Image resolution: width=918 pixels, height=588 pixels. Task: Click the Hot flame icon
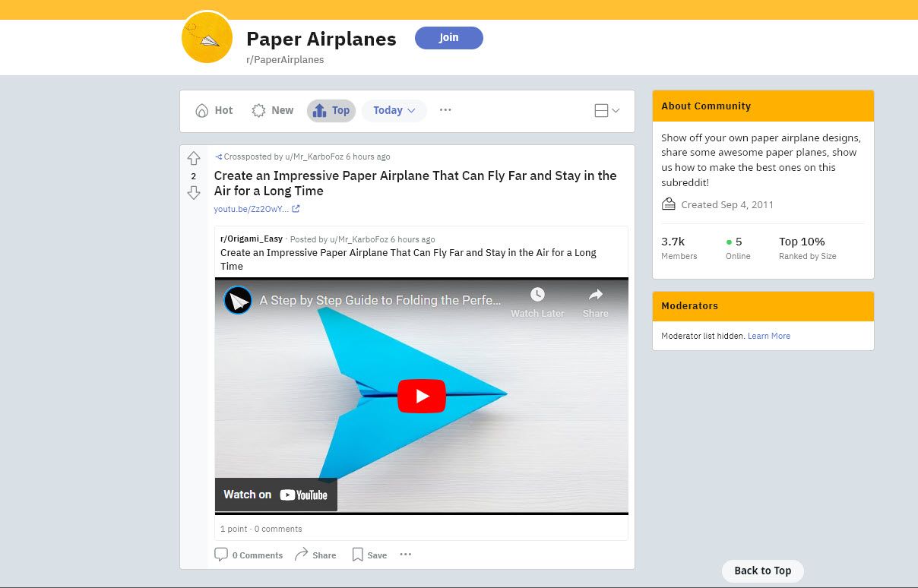pos(201,110)
